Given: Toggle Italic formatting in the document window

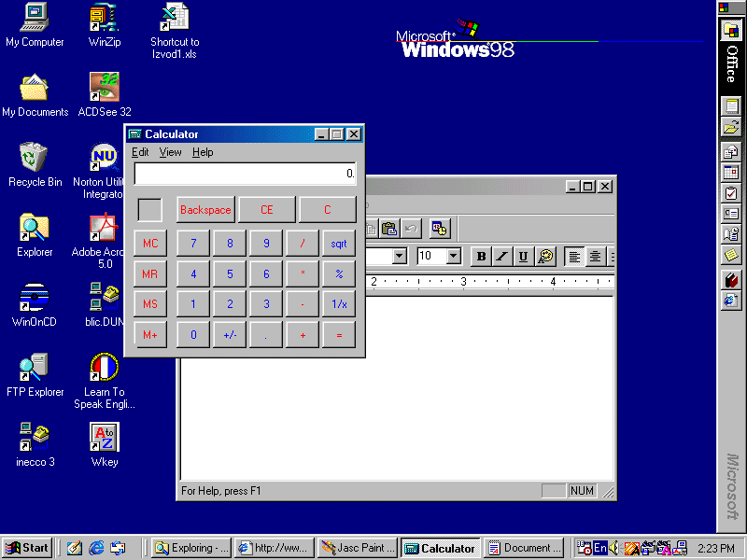Looking at the screenshot, I should [502, 257].
